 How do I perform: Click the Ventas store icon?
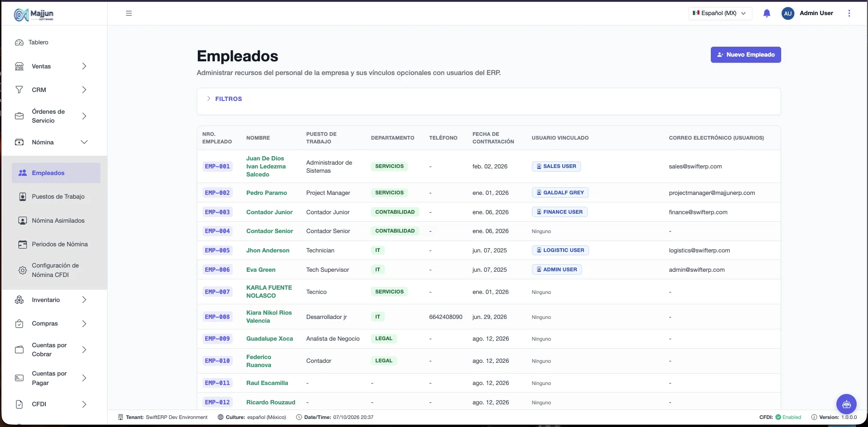pos(19,67)
